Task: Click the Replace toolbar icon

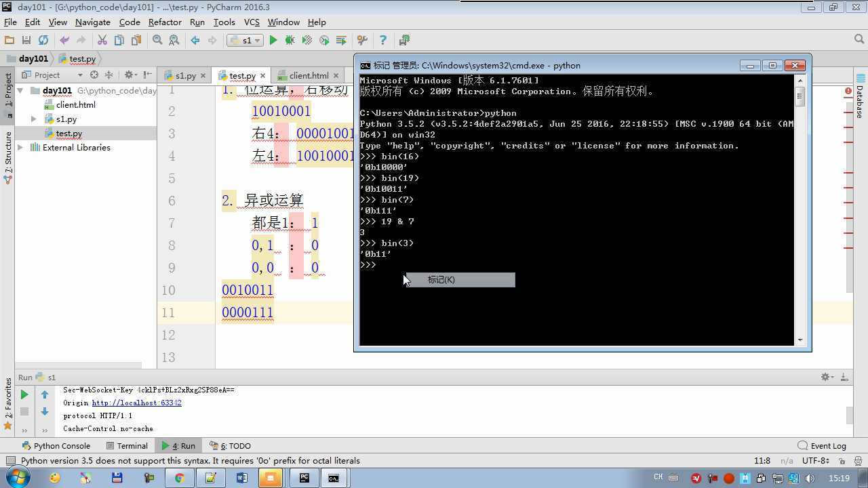Action: pos(174,41)
